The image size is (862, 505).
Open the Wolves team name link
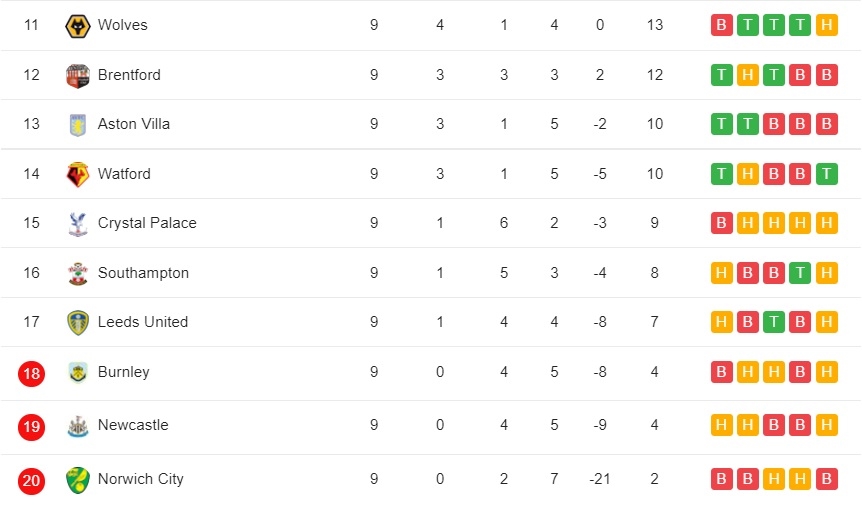click(x=123, y=25)
